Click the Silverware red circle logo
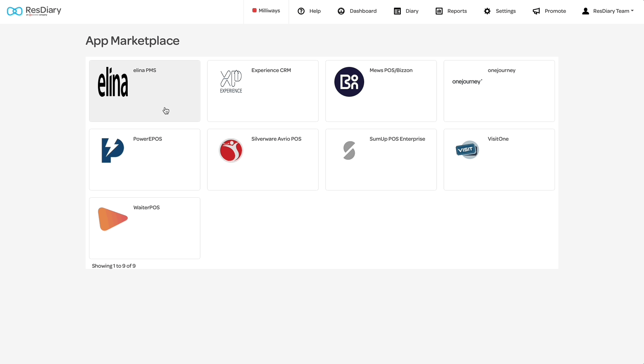 click(x=231, y=150)
